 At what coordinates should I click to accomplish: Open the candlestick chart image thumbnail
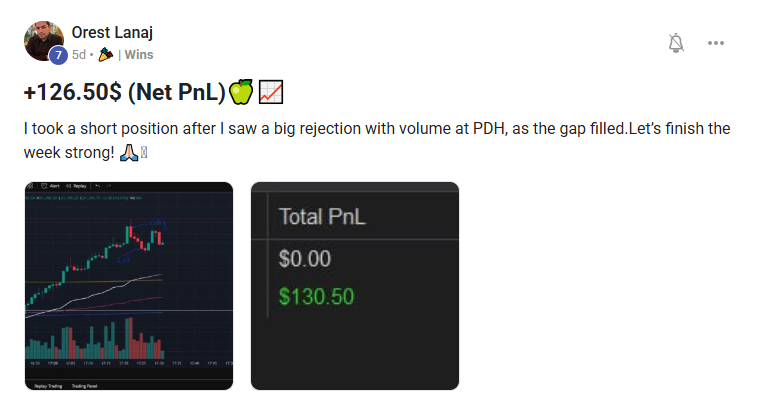point(129,286)
